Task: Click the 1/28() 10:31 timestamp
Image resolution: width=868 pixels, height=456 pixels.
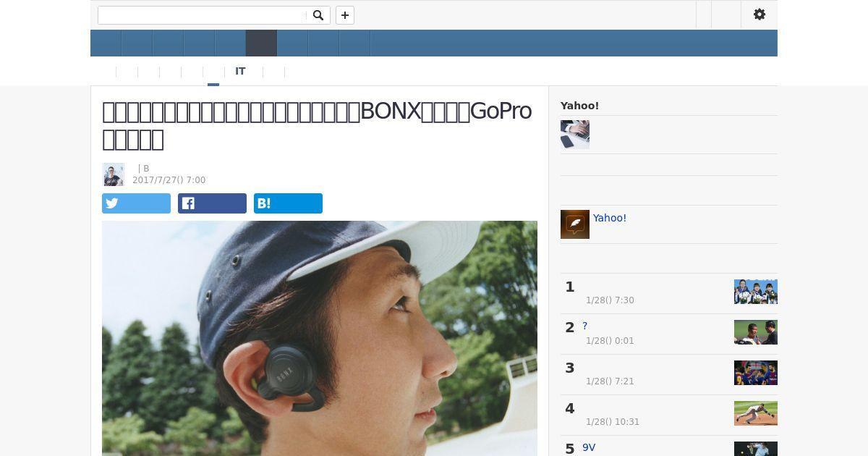Action: [x=613, y=422]
